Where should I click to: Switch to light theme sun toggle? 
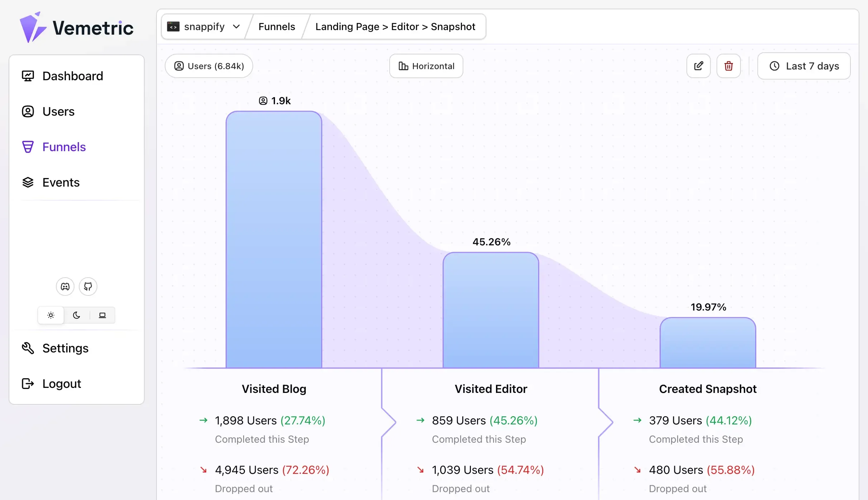[51, 315]
